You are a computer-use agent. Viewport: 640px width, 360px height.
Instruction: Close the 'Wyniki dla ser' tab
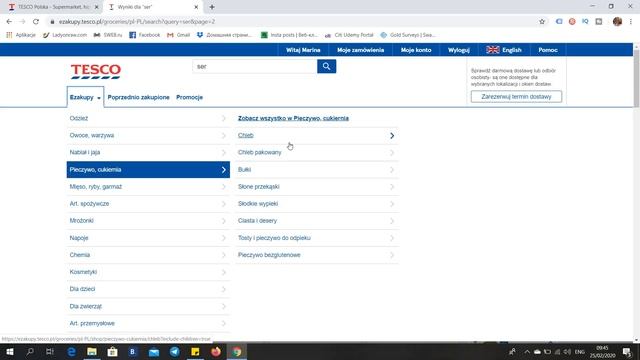(196, 7)
